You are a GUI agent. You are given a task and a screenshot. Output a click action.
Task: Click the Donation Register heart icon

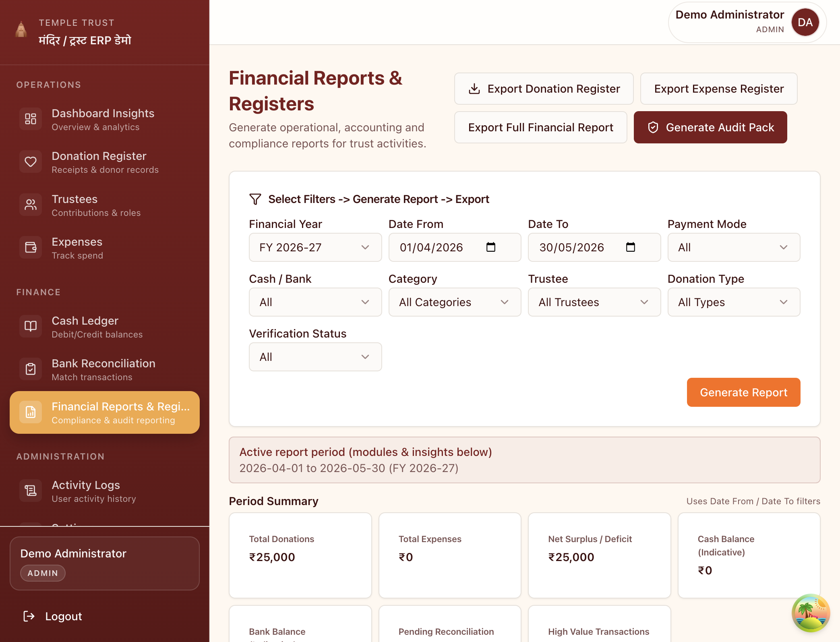point(31,162)
